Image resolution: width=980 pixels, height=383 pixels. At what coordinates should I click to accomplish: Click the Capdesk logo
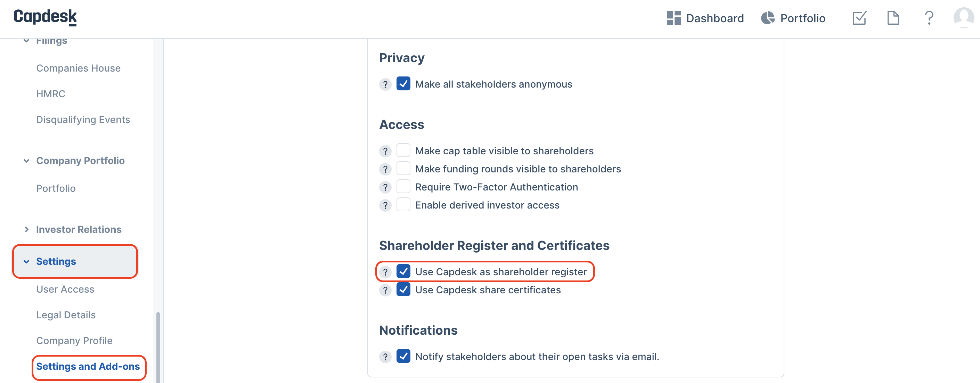pos(45,17)
